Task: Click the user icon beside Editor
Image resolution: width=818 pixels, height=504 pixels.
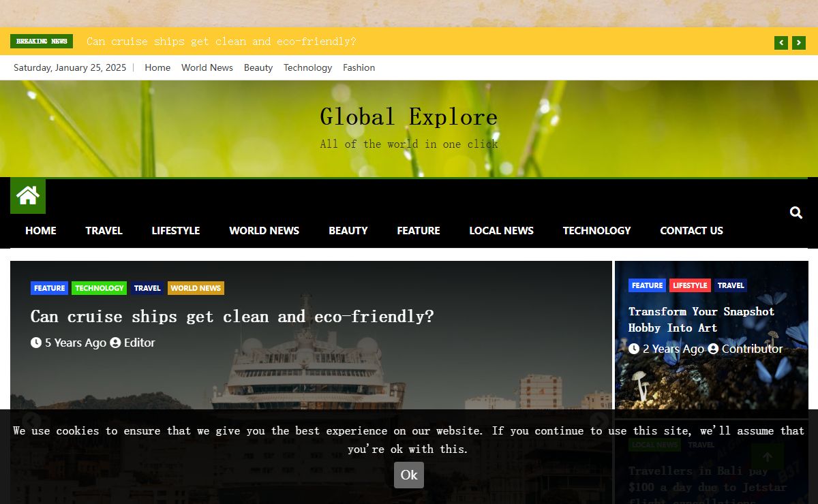Action: click(x=115, y=343)
